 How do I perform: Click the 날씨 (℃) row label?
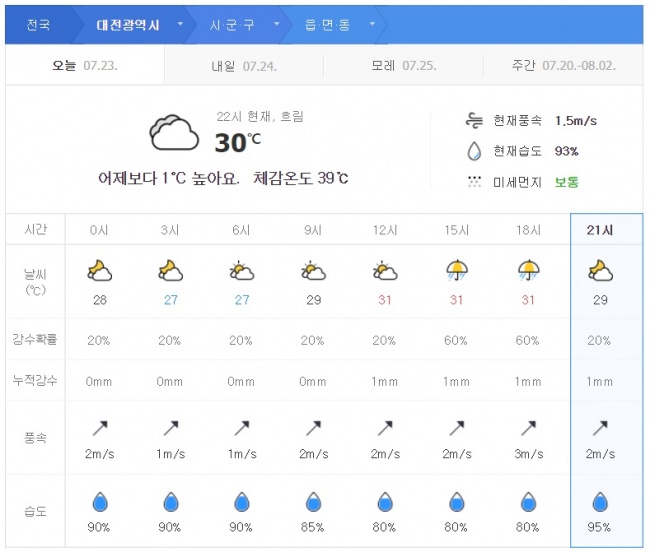click(35, 282)
